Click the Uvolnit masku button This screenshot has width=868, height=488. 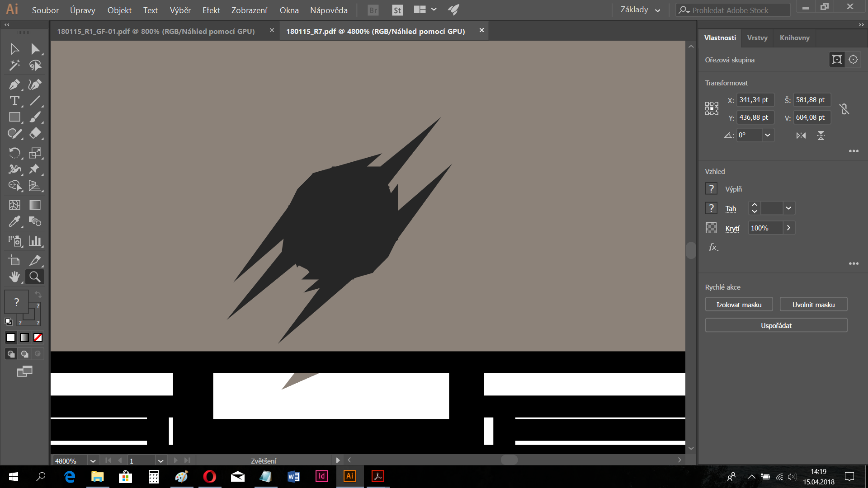coord(813,305)
